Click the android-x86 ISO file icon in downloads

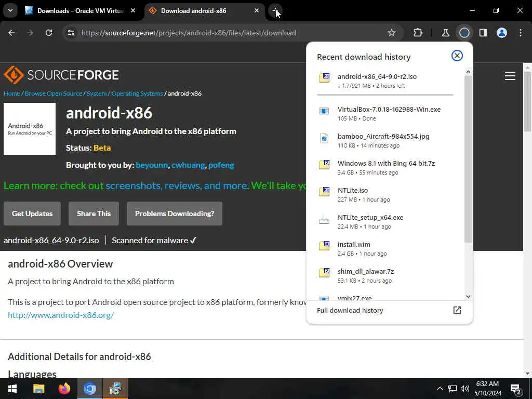(x=324, y=78)
